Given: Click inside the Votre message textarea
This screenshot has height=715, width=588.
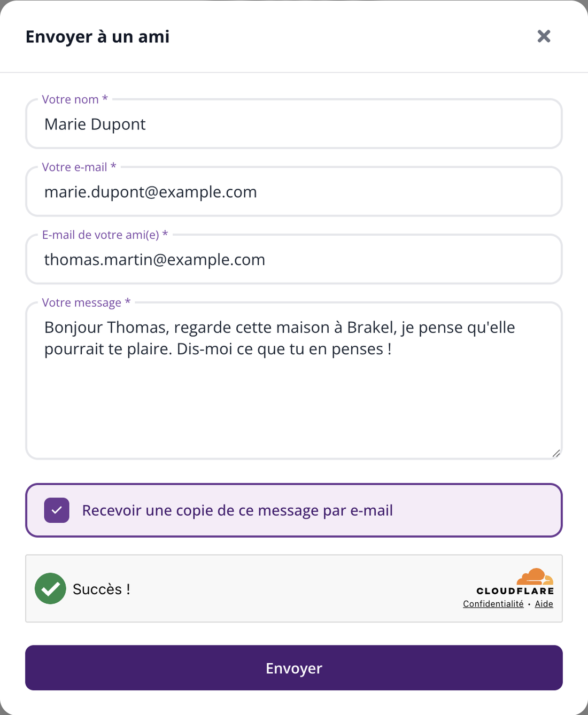Looking at the screenshot, I should pos(294,381).
